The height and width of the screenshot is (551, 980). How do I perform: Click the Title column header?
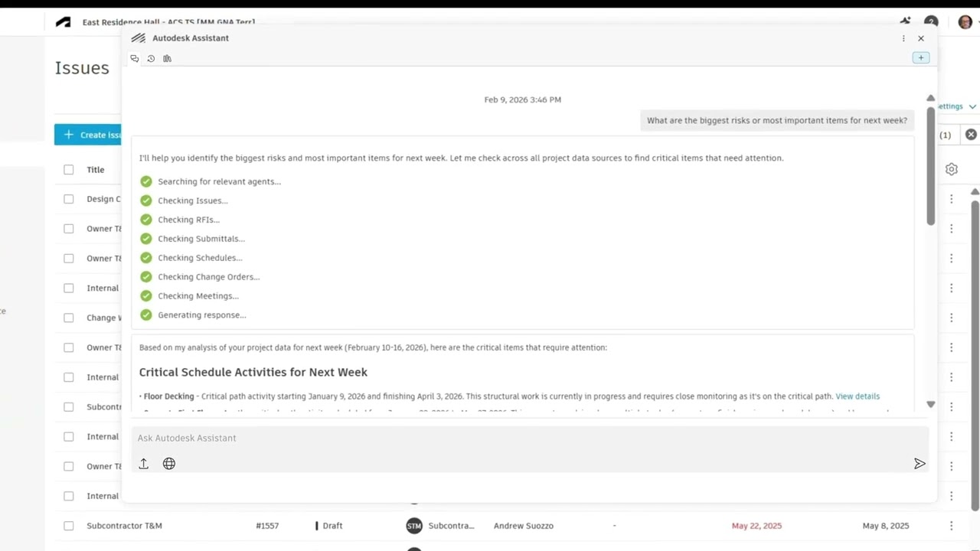(x=96, y=170)
